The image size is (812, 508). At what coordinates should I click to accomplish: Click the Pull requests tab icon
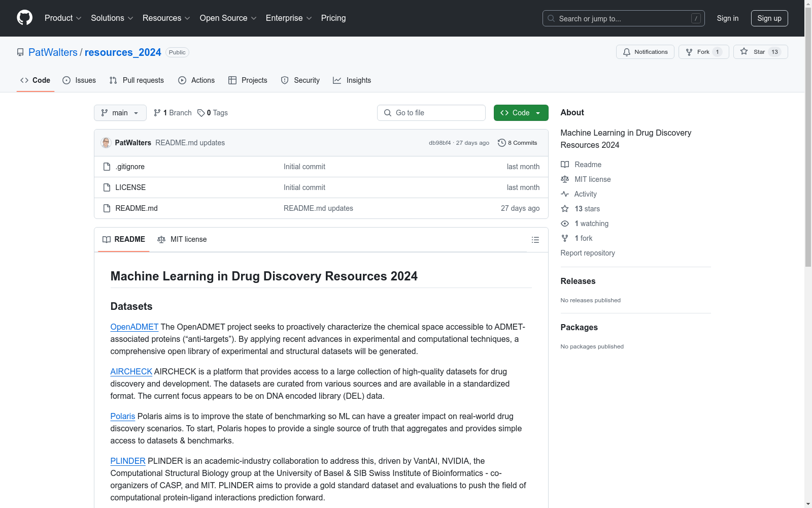(x=113, y=80)
